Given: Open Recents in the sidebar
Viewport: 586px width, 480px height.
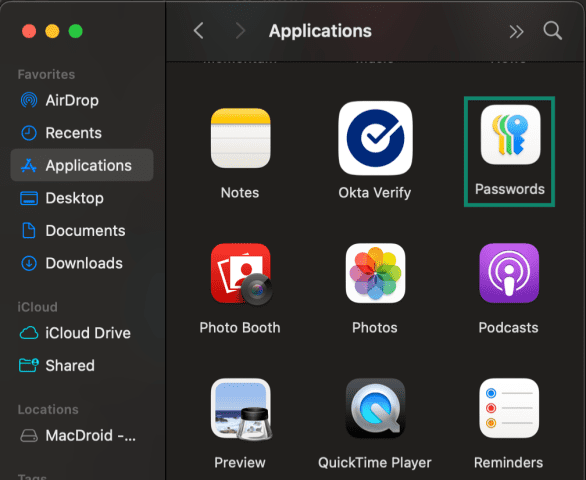Looking at the screenshot, I should (x=82, y=133).
